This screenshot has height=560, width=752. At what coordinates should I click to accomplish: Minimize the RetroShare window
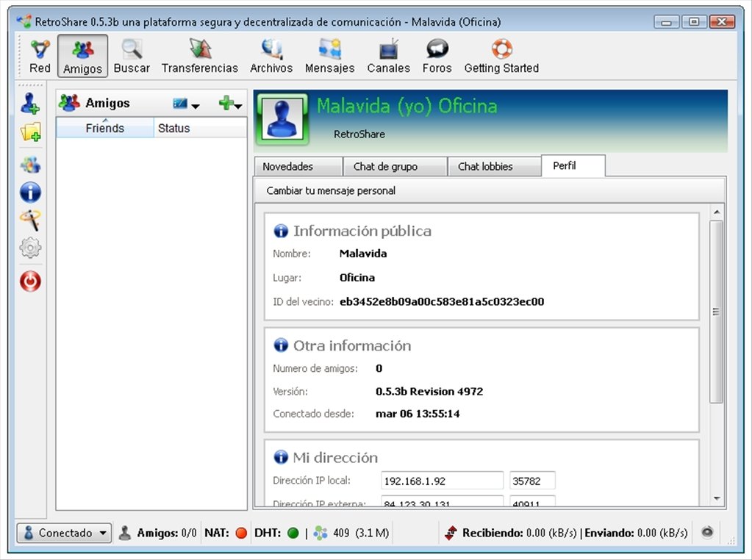point(666,21)
